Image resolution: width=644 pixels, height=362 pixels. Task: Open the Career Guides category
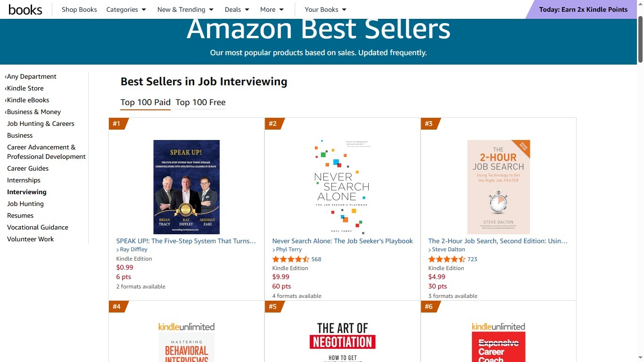(27, 168)
